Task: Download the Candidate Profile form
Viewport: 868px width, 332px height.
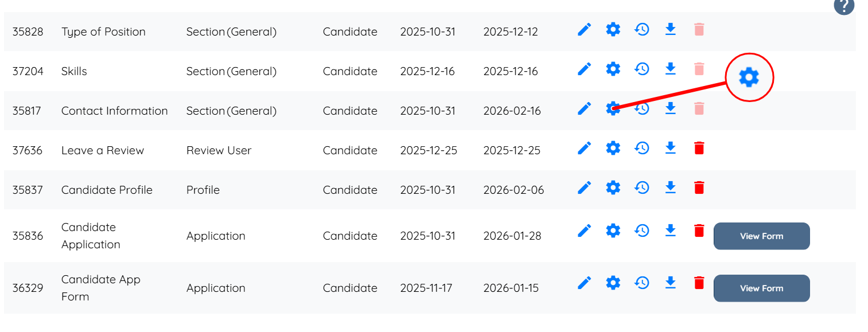Action: click(x=670, y=188)
